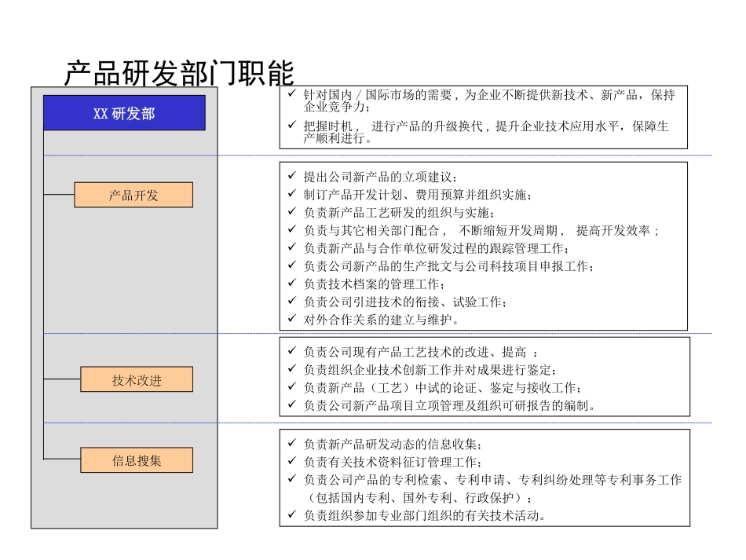746x560 pixels.
Task: Click the line 负责公司新产品的生产批文与公司科技项目申报工作
Action: [x=448, y=266]
